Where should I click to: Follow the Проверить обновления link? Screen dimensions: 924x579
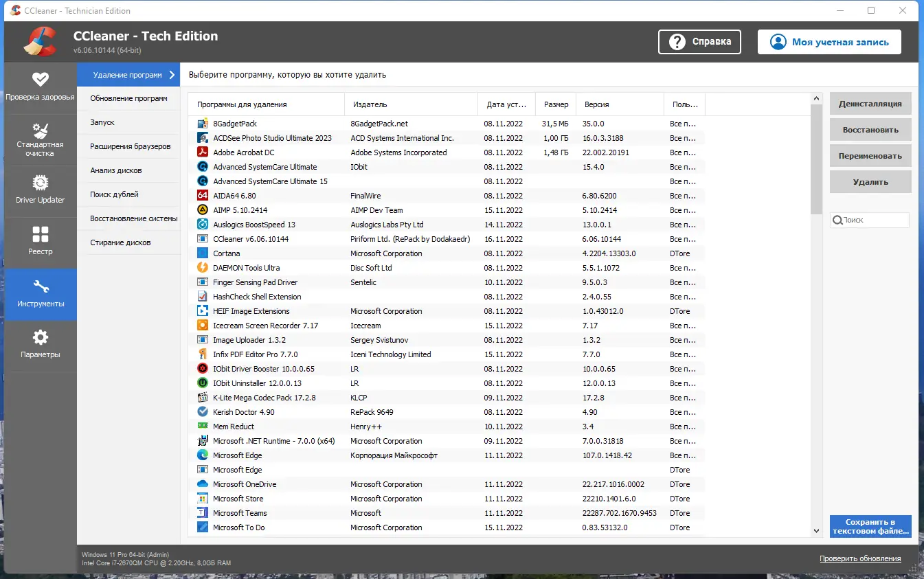click(861, 558)
